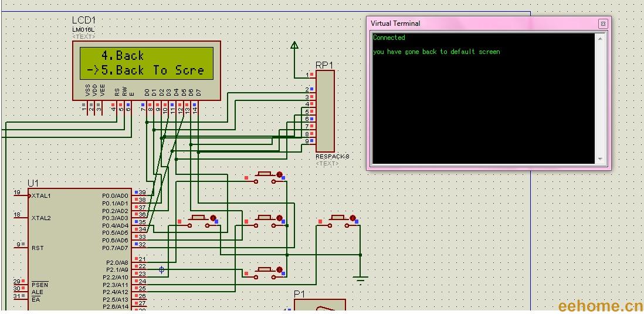Select the power terminal arrow above RP1

click(x=294, y=45)
